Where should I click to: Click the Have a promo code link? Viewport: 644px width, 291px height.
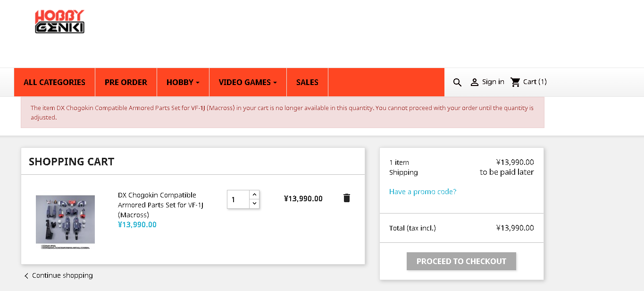tap(423, 192)
